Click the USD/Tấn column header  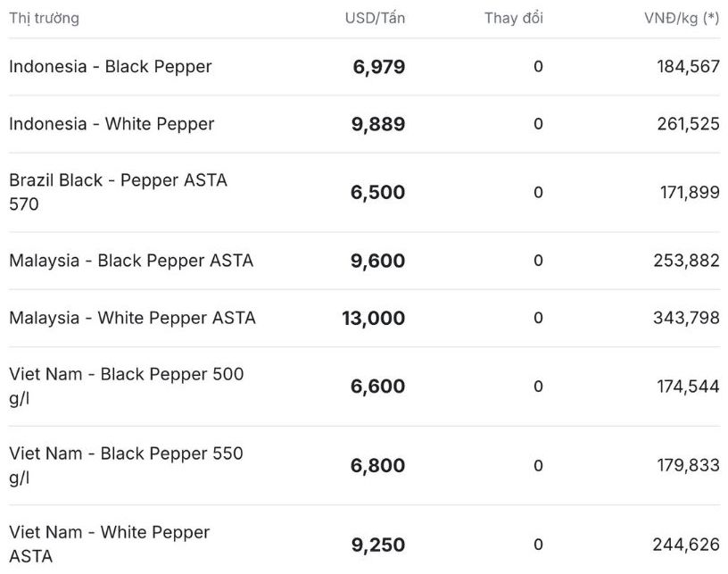(x=375, y=18)
